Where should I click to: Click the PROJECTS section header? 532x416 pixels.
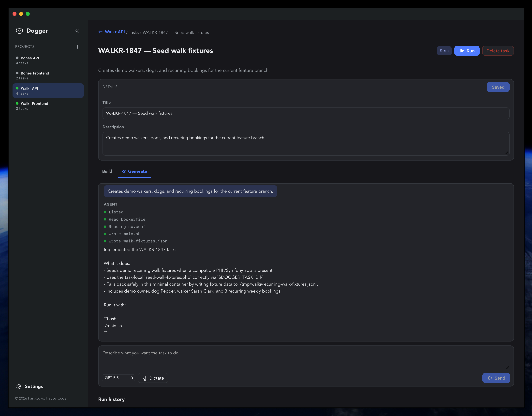coord(25,46)
